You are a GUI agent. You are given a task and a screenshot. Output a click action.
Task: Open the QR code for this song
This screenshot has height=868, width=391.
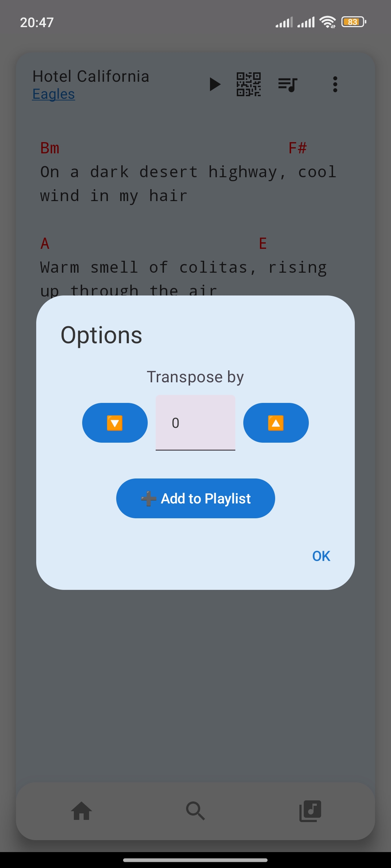(x=249, y=84)
